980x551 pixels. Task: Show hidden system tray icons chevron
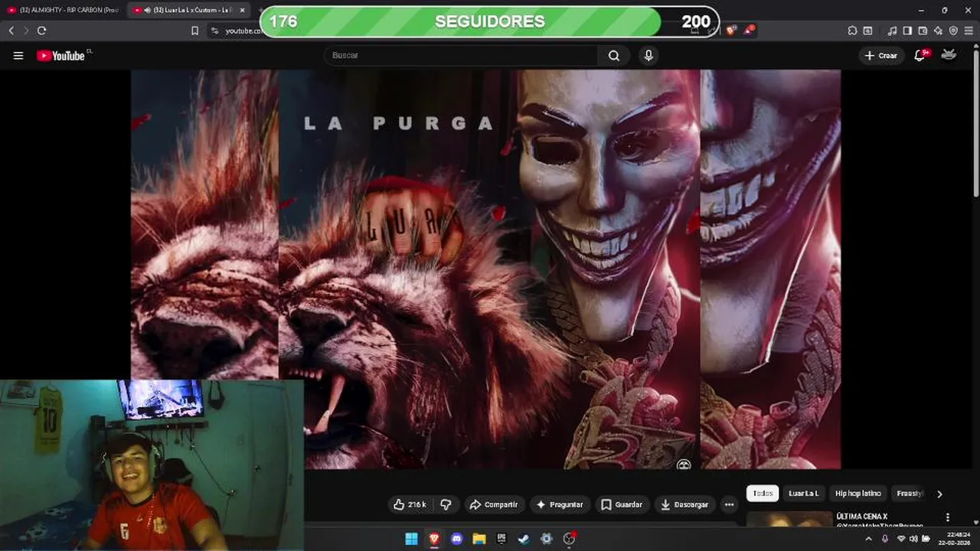coord(868,539)
